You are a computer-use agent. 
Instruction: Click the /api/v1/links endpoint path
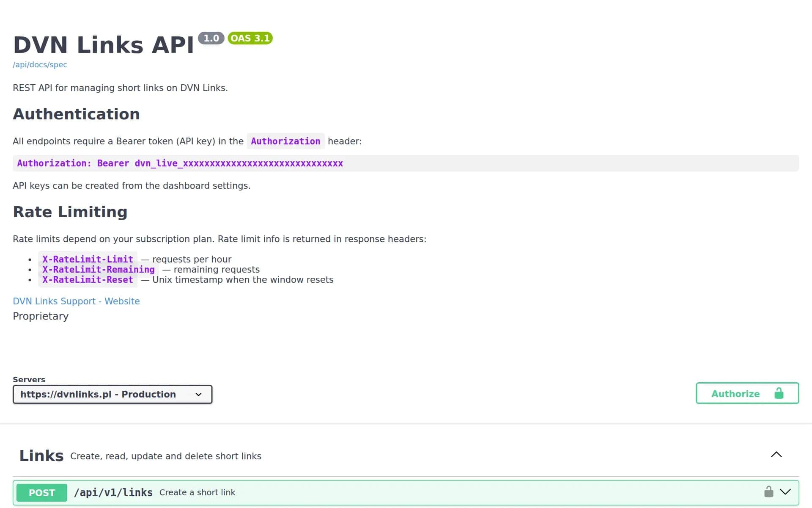(x=113, y=492)
